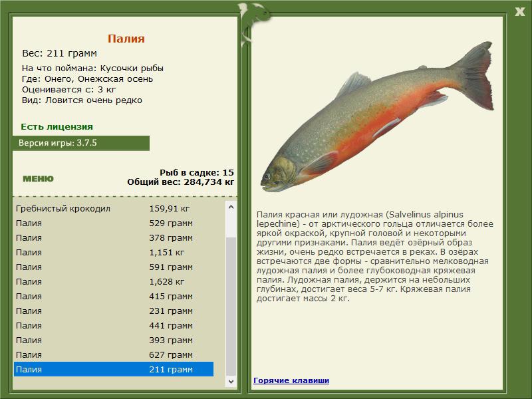Viewport: 532px width, 399px height.
Task: Click the Палия fish illustration
Action: coord(377,116)
